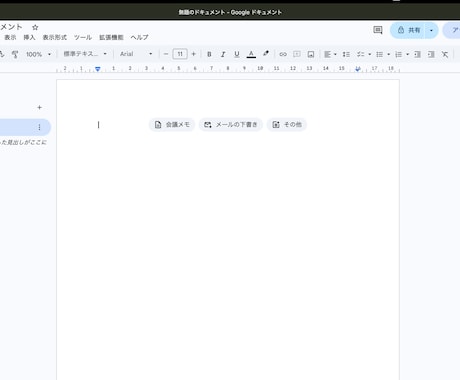
Task: Insert a bulleted list
Action: point(379,54)
